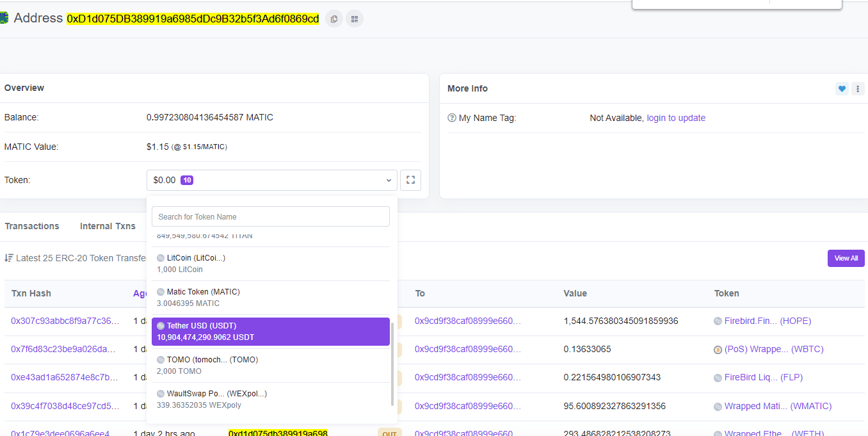868x436 pixels.
Task: Open the three-dot options menu in More Info
Action: (x=858, y=89)
